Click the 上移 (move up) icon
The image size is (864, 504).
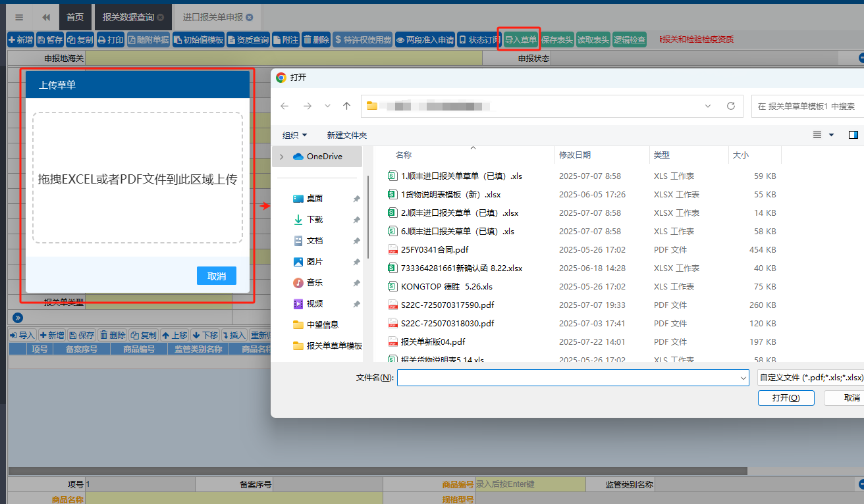pyautogui.click(x=174, y=335)
